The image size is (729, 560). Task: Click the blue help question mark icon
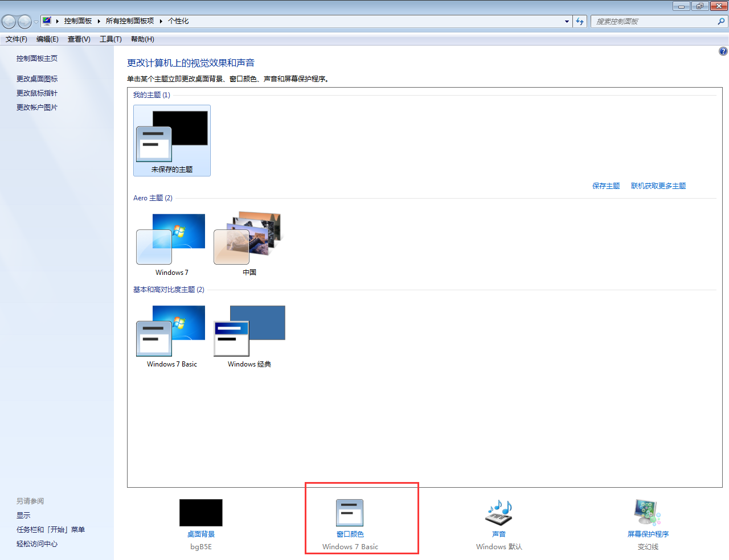723,51
